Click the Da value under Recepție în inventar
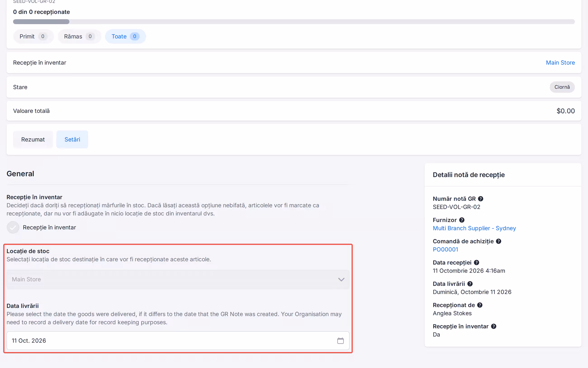Screen dimensions: 588x368 pos(436,335)
